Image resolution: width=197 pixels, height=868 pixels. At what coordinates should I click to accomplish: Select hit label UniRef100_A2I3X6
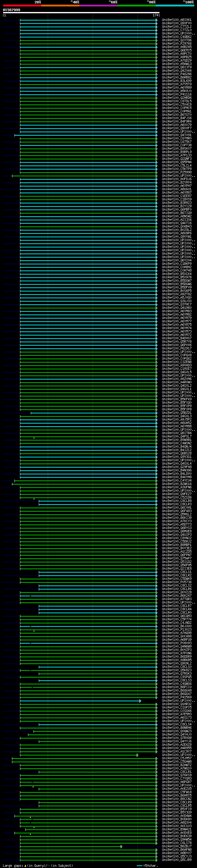click(177, 220)
